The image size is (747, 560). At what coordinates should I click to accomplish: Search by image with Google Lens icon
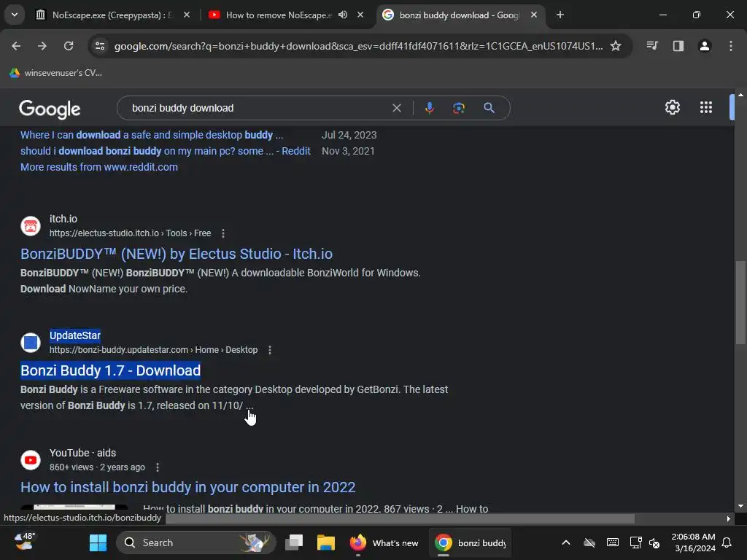click(459, 108)
